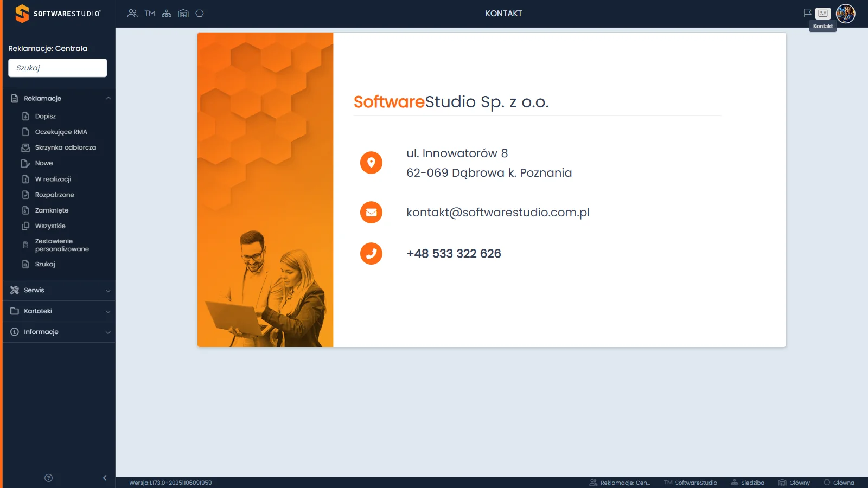Click the 62-069 Dąbrowa k. Poznania line

[x=489, y=173]
